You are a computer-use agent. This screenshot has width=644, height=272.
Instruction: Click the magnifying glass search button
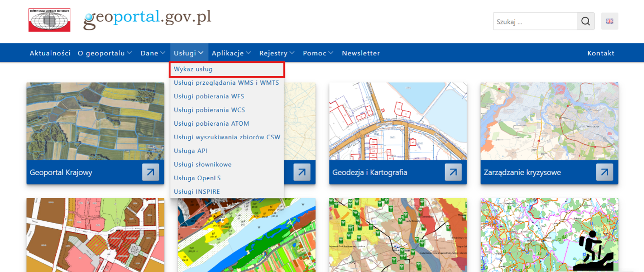click(586, 21)
